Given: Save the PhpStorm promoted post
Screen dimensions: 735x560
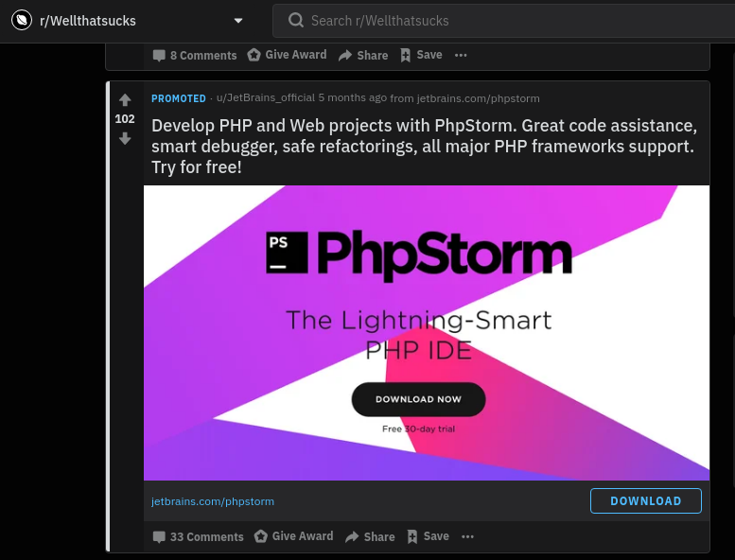Looking at the screenshot, I should coord(428,536).
